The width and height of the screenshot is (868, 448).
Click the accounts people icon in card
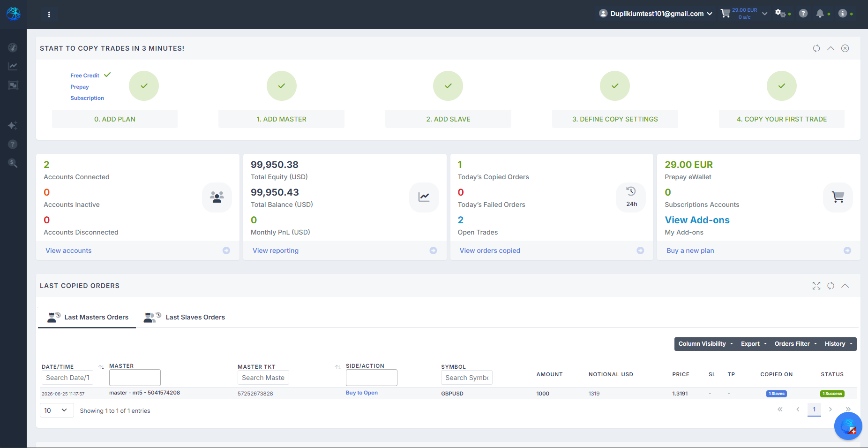217,197
